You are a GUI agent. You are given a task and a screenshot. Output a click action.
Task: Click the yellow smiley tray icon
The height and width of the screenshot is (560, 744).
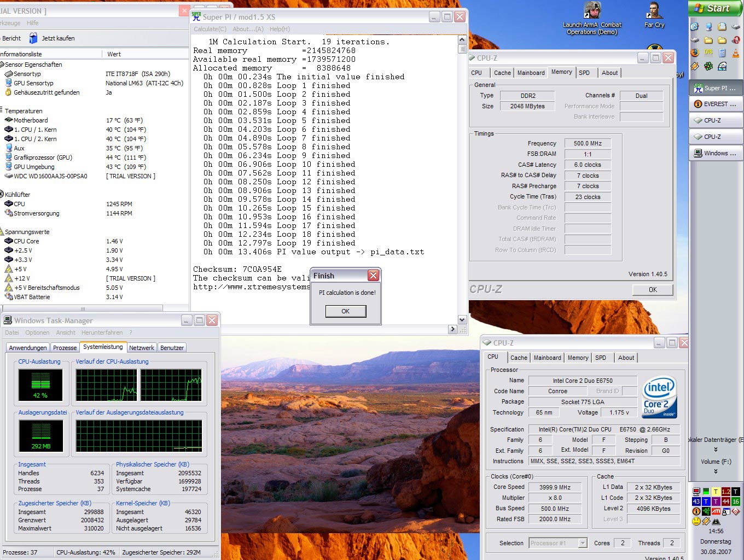696,521
